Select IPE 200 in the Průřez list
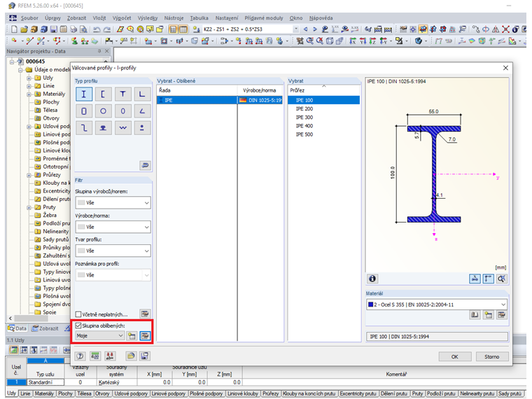Screen dimensions: 532x399 click(x=323, y=109)
